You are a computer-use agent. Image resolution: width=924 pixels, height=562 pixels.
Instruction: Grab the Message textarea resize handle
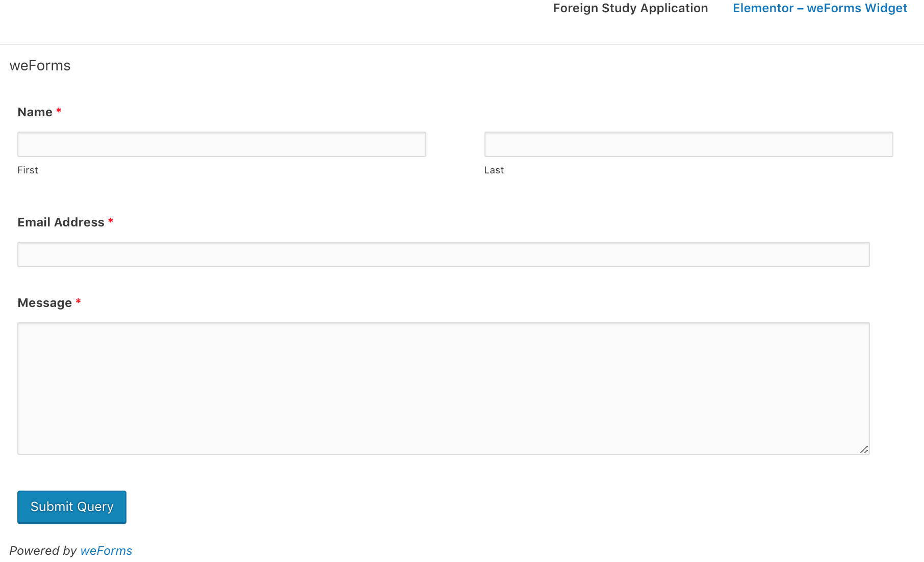pos(864,449)
